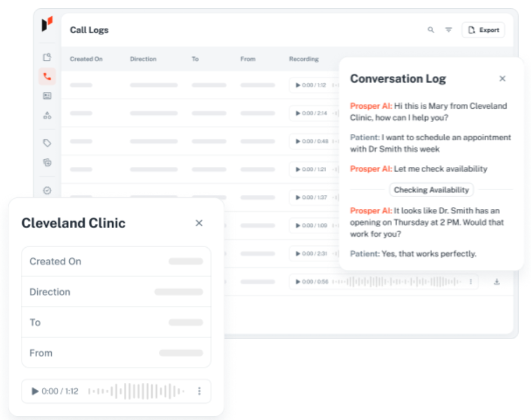Play the 0:00 / 2:14 recording

[x=298, y=113]
